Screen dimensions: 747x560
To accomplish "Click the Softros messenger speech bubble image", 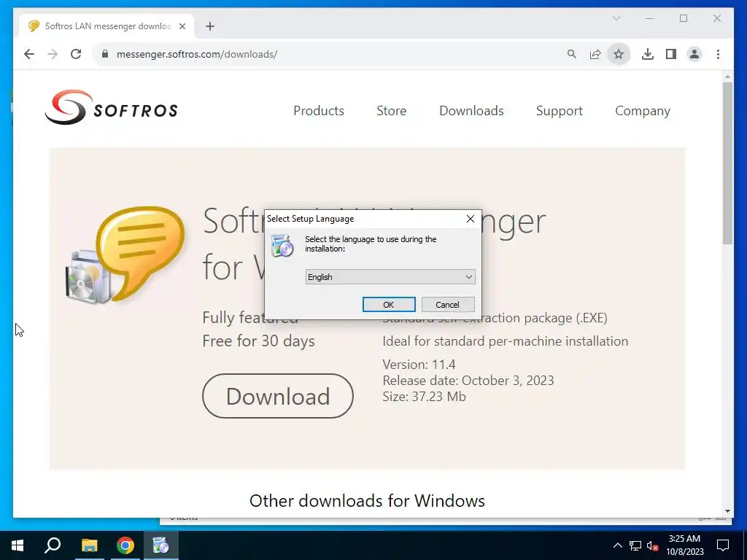I will [x=125, y=256].
